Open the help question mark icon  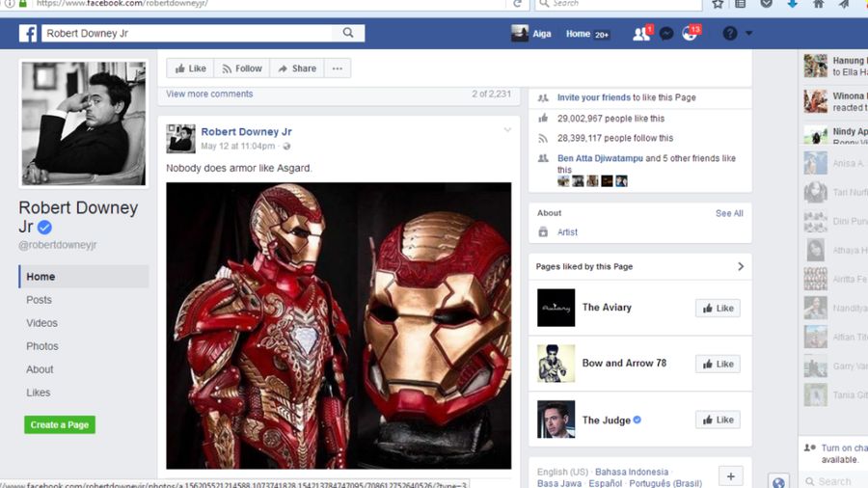click(730, 33)
